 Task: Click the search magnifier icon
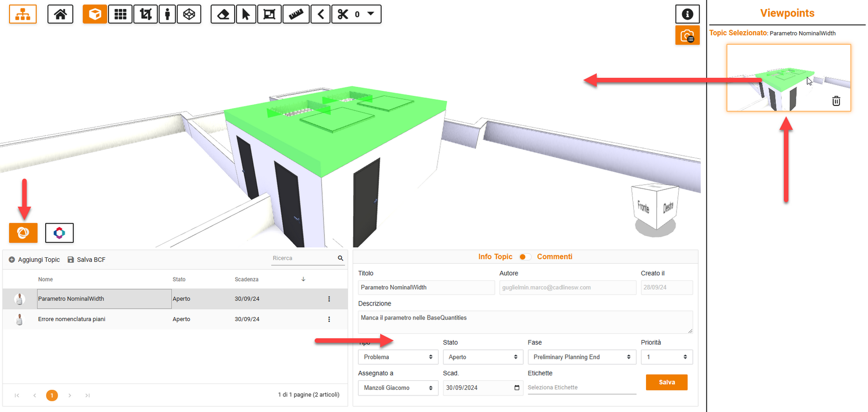[x=340, y=258]
